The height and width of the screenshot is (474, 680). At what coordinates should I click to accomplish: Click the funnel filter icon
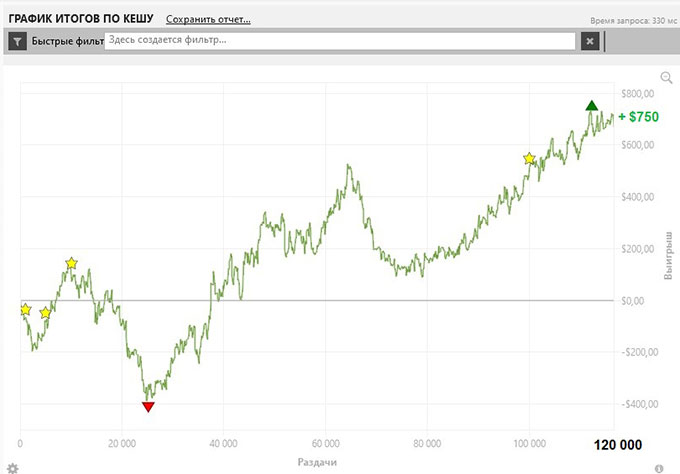(x=18, y=41)
